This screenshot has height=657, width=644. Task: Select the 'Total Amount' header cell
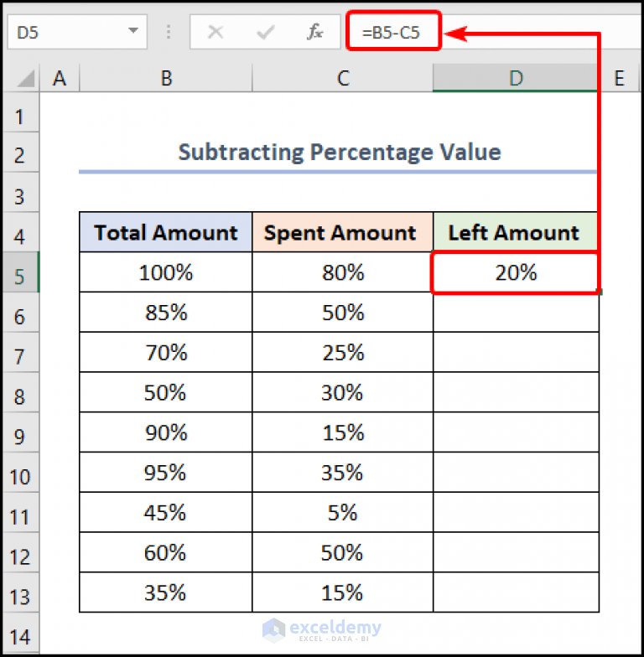(166, 232)
